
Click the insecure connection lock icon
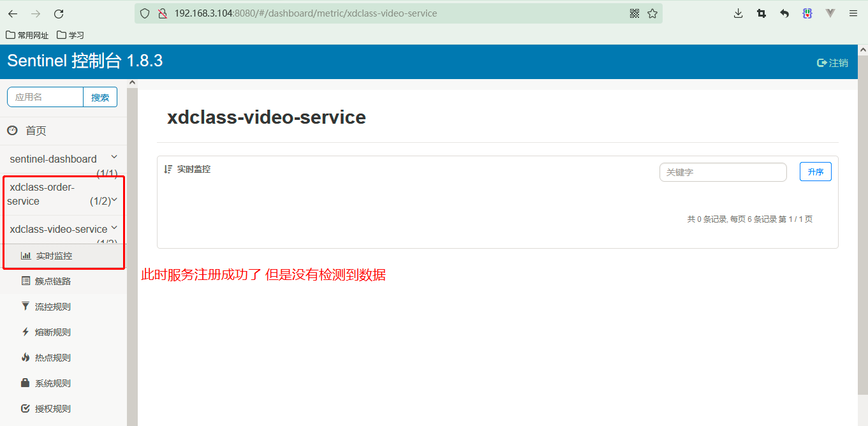click(162, 13)
